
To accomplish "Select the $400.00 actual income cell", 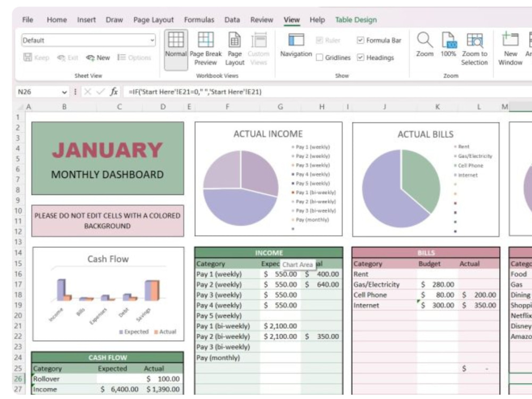I will [x=322, y=274].
